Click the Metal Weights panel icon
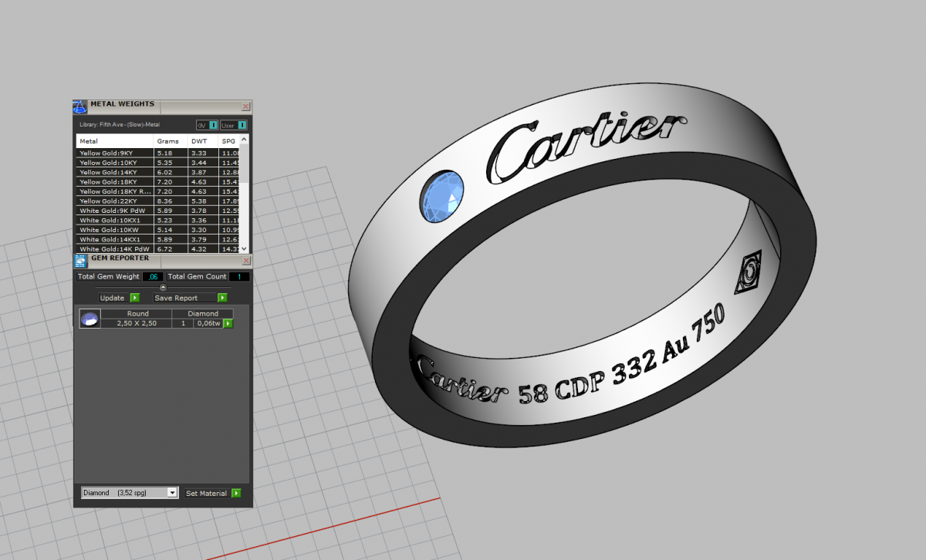This screenshot has width=926, height=560. [80, 107]
